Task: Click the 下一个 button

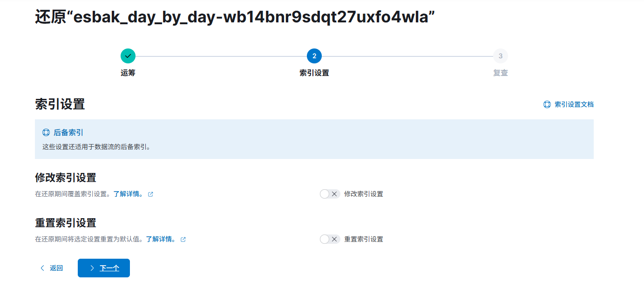Action: [104, 268]
